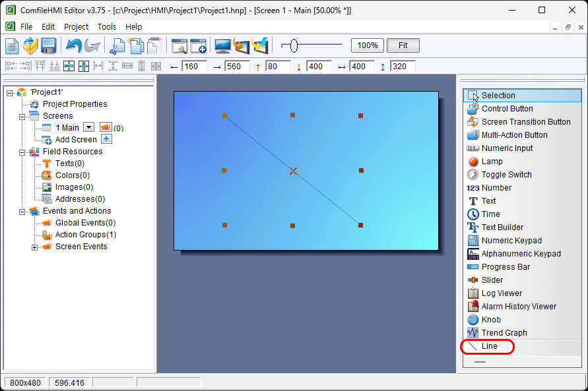Select the Knob tool
The width and height of the screenshot is (588, 391).
point(490,320)
